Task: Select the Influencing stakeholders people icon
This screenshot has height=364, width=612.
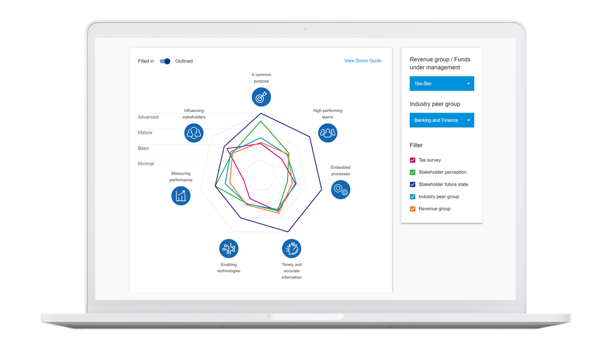Action: [194, 133]
